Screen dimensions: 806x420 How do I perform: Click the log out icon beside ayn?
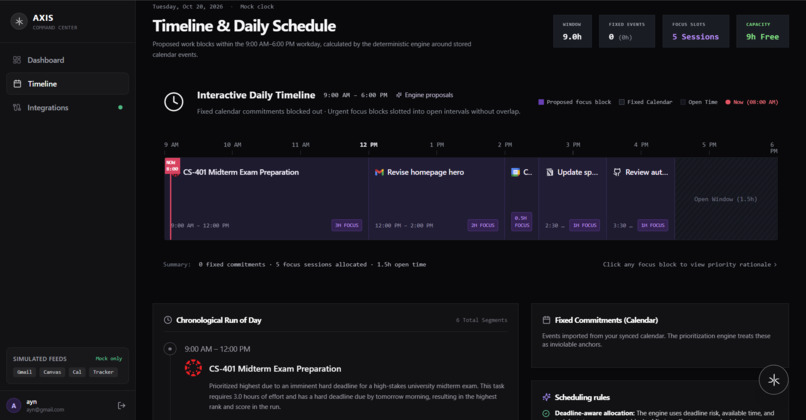point(121,406)
